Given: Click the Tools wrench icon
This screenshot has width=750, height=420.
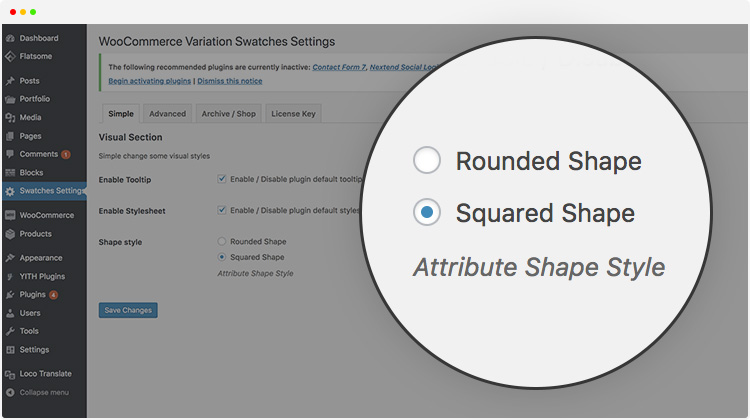Looking at the screenshot, I should [10, 331].
